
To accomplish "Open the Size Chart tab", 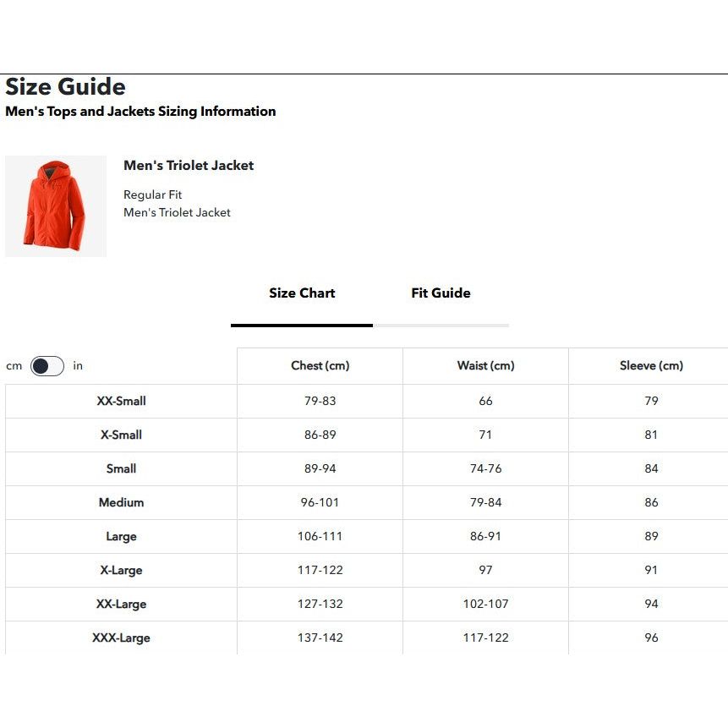I will 302,293.
